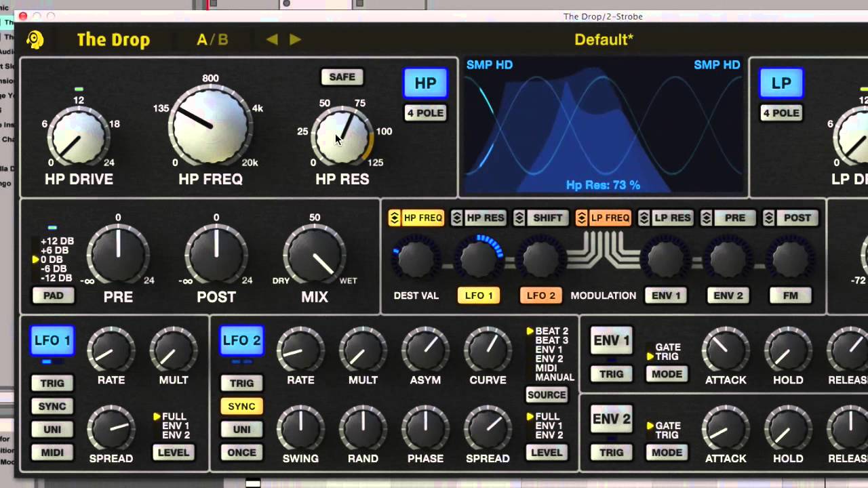Select the LP FREQ modulation destination tab
The height and width of the screenshot is (488, 868).
click(610, 218)
